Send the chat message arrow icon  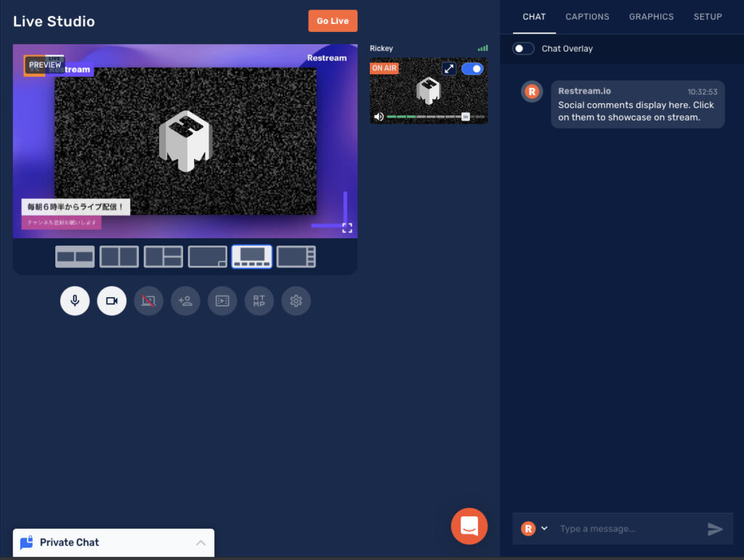716,529
